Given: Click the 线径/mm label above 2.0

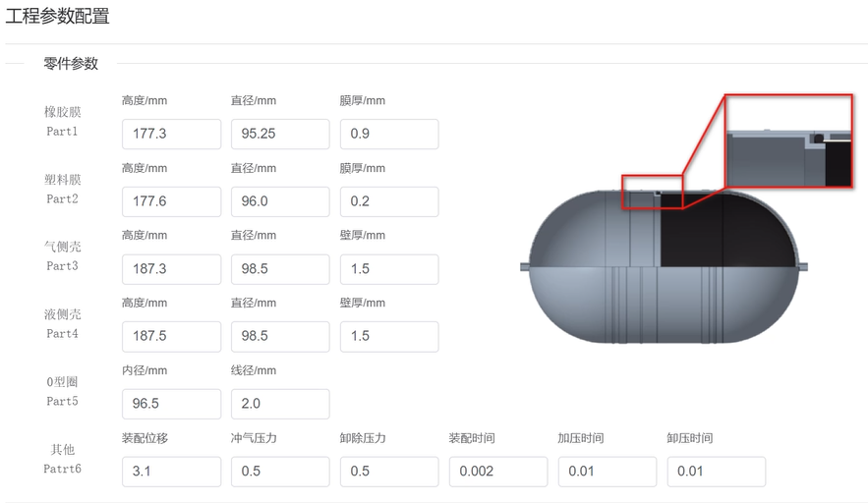Looking at the screenshot, I should click(x=254, y=370).
